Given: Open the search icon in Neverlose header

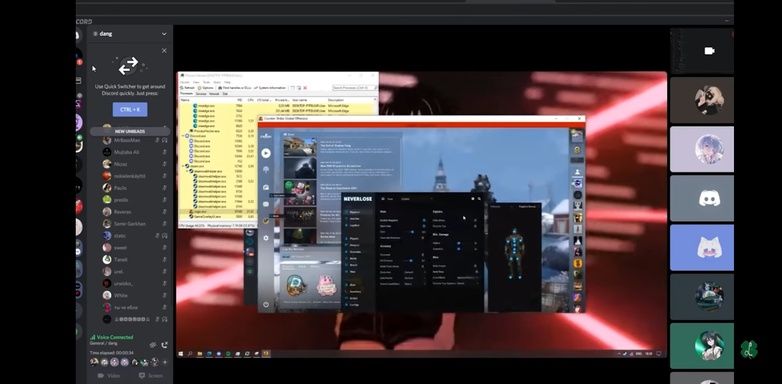Looking at the screenshot, I should tap(479, 198).
